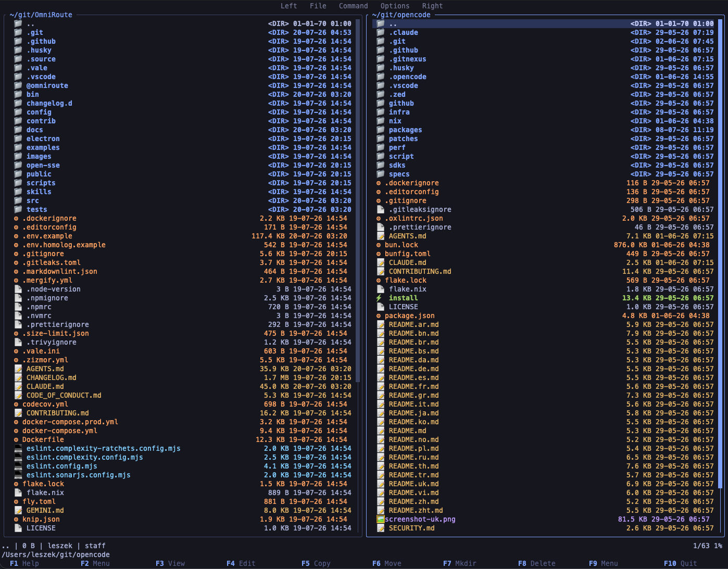Select the electron folder icon
The width and height of the screenshot is (728, 569).
pyautogui.click(x=18, y=138)
